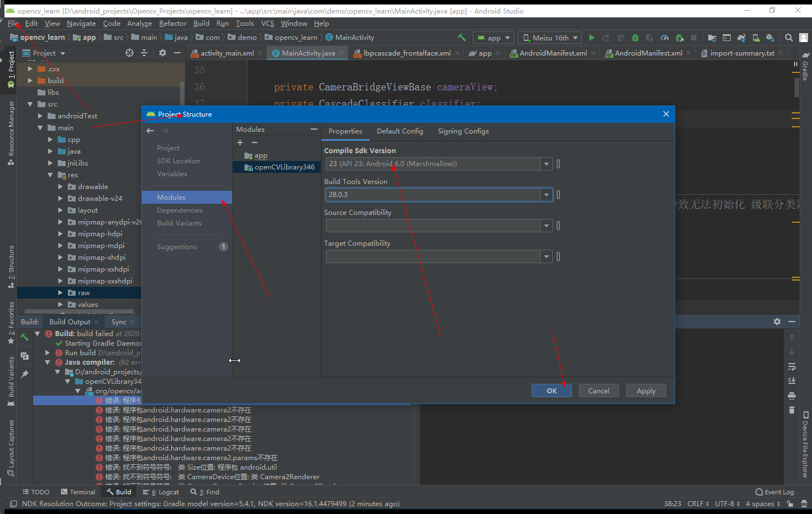Remove module with minus icon
Viewport: 812px width, 514px height.
point(255,143)
